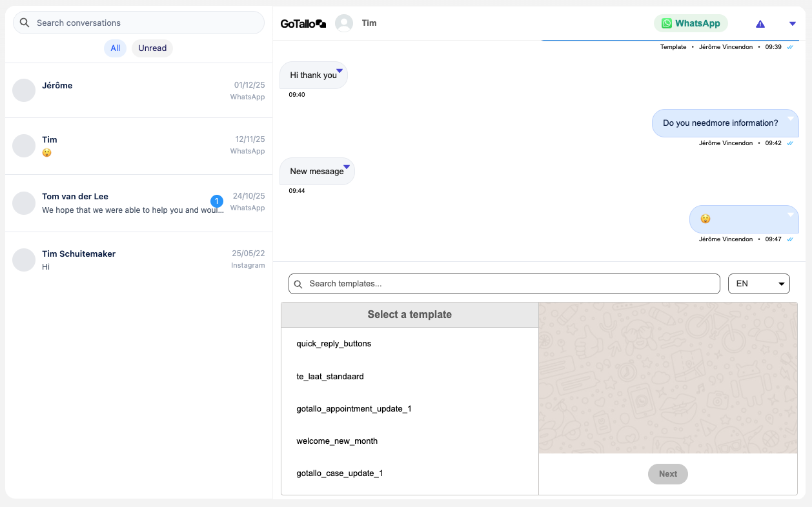This screenshot has width=812, height=507.
Task: Click Jérôme's conversation avatar
Action: pos(24,90)
